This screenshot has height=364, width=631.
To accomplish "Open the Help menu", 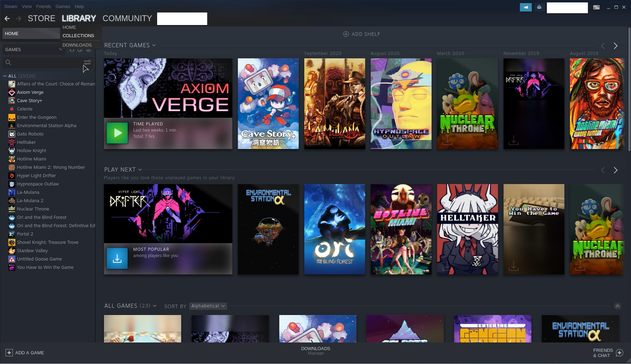I will point(79,6).
